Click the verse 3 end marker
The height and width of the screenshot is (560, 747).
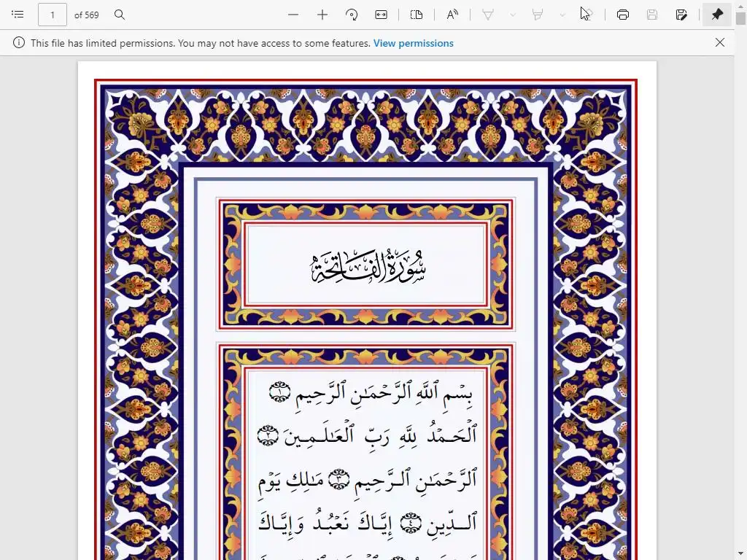point(339,479)
